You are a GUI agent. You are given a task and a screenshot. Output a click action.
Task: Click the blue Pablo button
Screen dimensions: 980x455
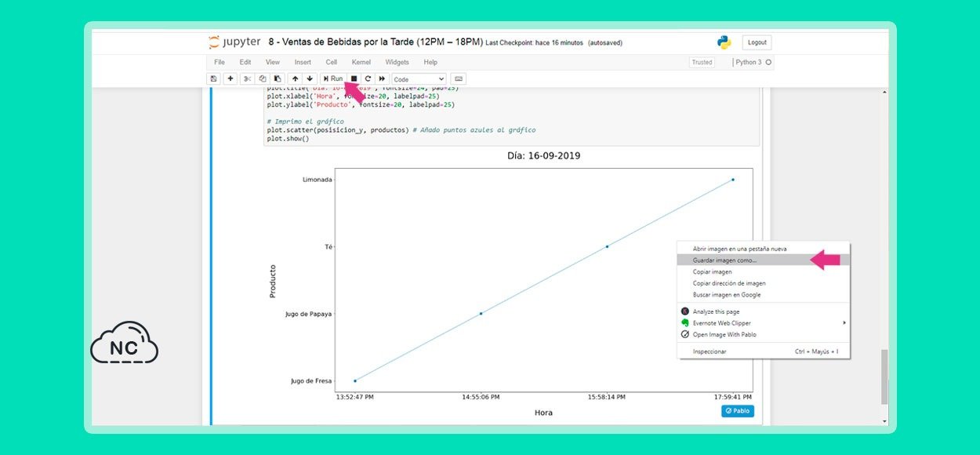[x=737, y=411]
